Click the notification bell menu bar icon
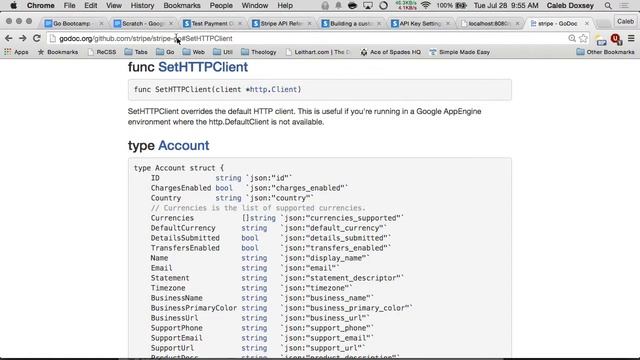 338,6
